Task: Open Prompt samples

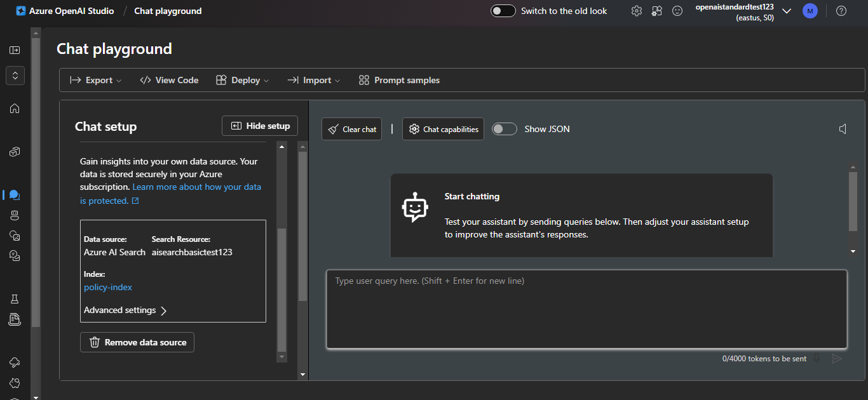Action: pos(399,80)
